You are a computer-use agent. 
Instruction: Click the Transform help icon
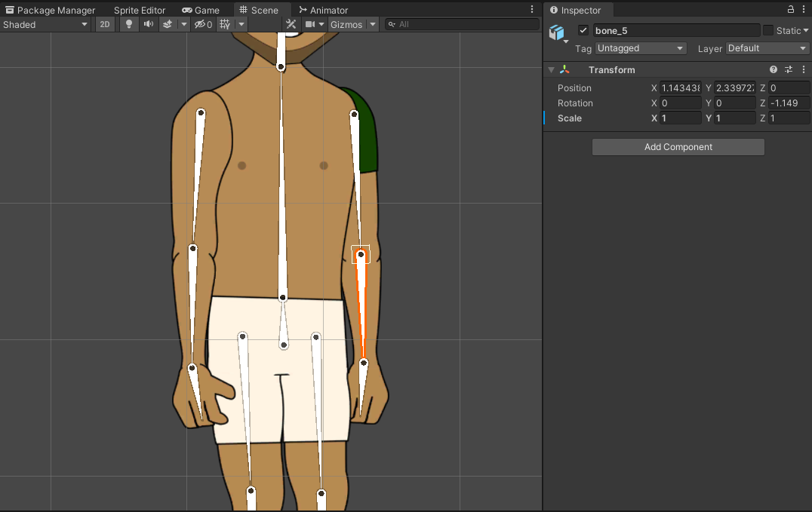coord(773,69)
